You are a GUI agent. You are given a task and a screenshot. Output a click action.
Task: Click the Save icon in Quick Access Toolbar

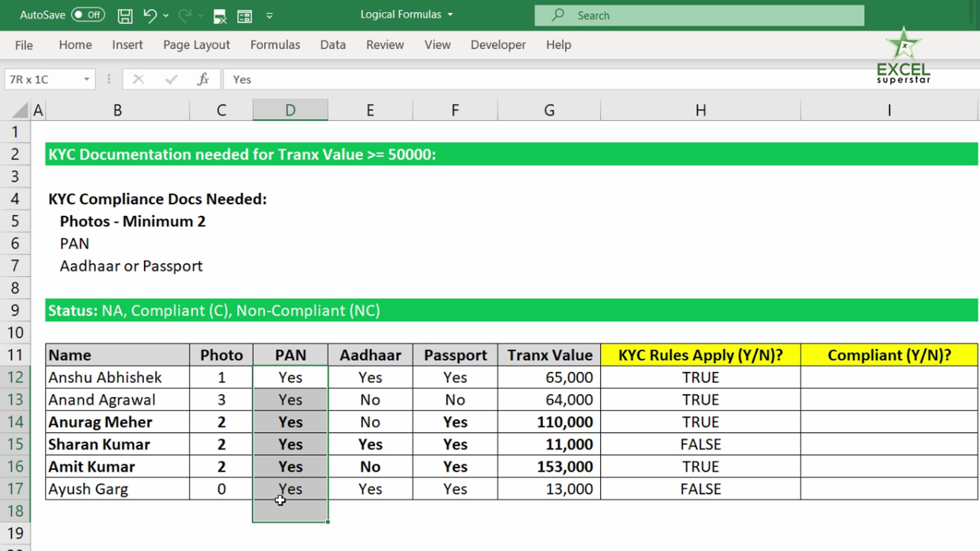(x=125, y=16)
